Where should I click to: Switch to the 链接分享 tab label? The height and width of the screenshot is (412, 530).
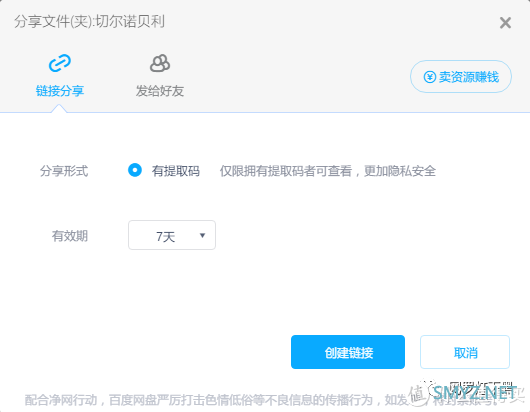60,91
